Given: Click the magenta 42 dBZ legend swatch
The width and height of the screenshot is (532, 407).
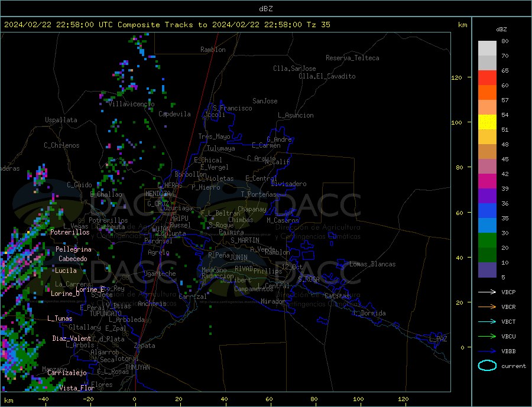Looking at the screenshot, I should pos(487,181).
